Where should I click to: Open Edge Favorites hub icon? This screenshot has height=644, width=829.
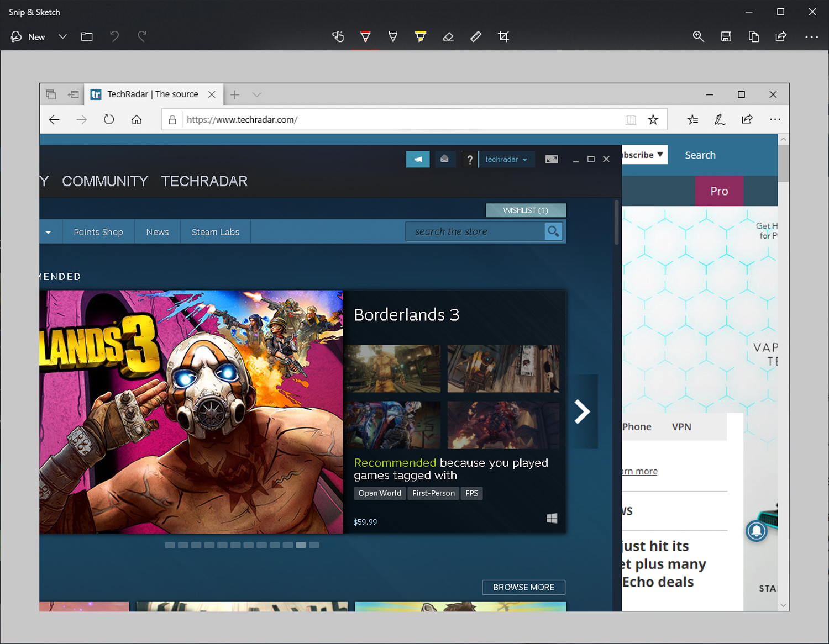click(692, 119)
